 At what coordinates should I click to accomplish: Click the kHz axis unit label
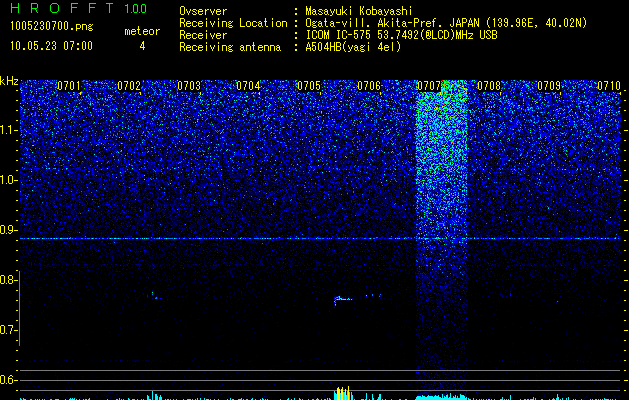point(9,81)
